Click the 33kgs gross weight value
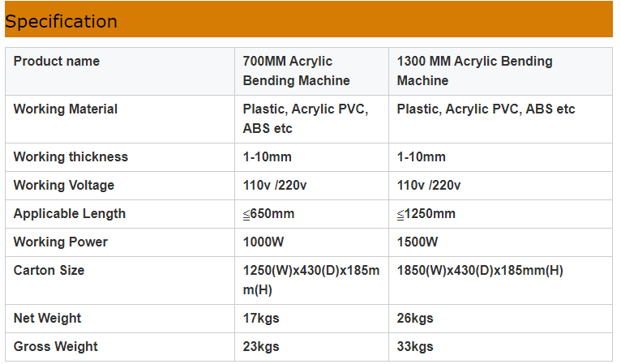The height and width of the screenshot is (364, 621). (415, 347)
